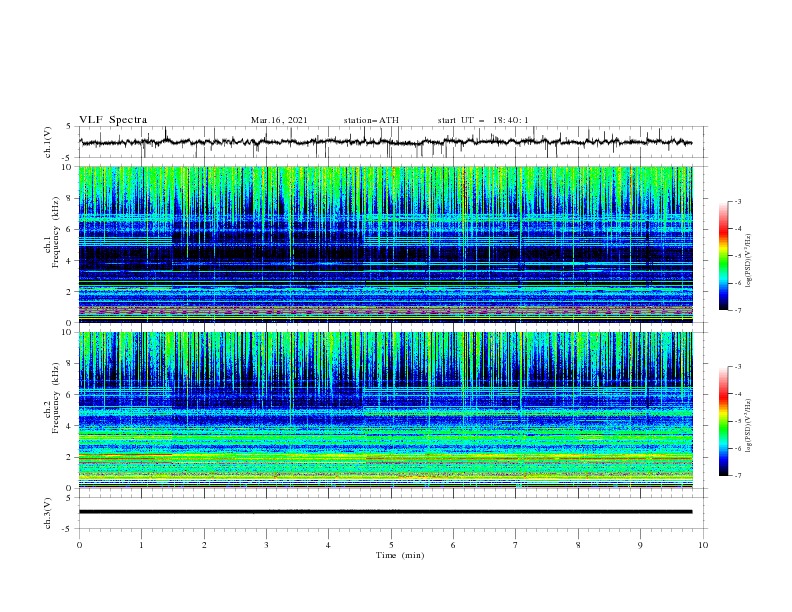Click the "5" tick on the time axis

click(391, 545)
